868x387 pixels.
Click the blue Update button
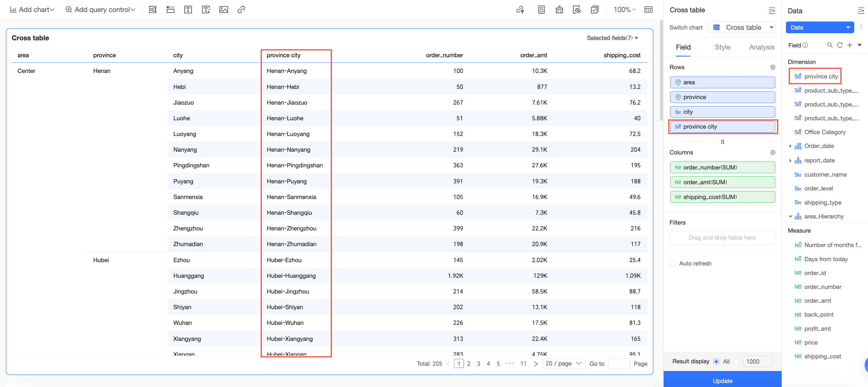[722, 380]
